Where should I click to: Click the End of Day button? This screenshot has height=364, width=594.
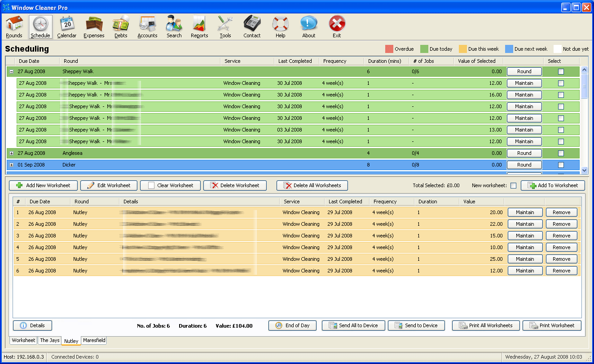click(x=292, y=325)
